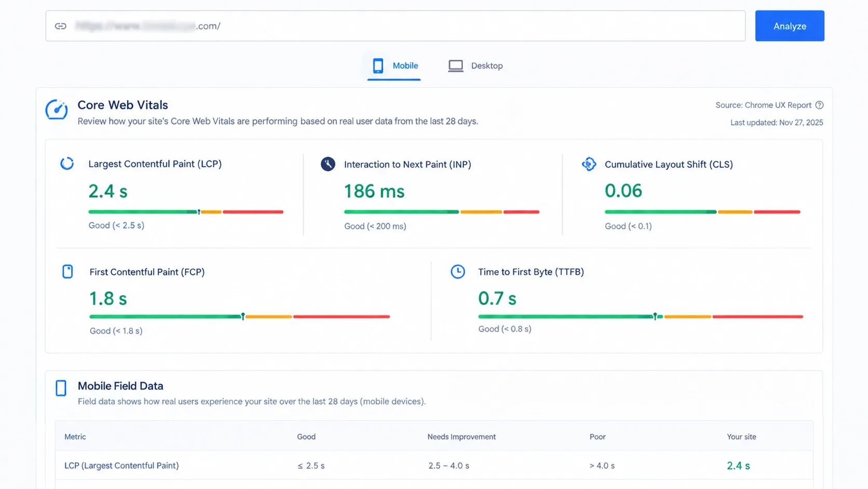Click the LCP circular icon
The height and width of the screenshot is (489, 868).
[x=67, y=163]
